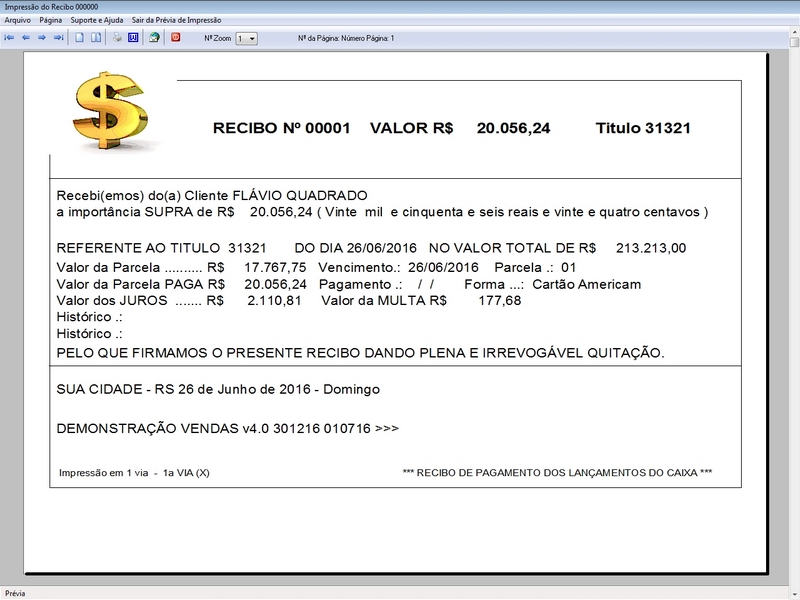Exit via Sair da Prévia de Impressão
800x600 pixels.
[175, 18]
